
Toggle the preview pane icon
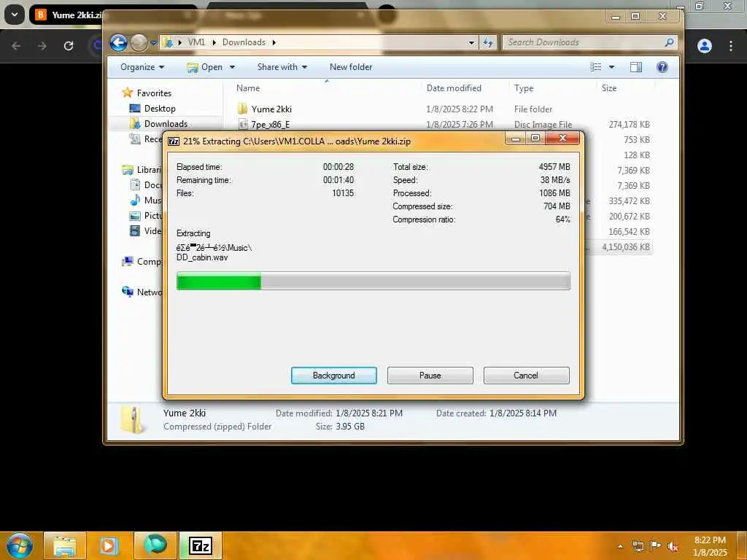coord(636,67)
